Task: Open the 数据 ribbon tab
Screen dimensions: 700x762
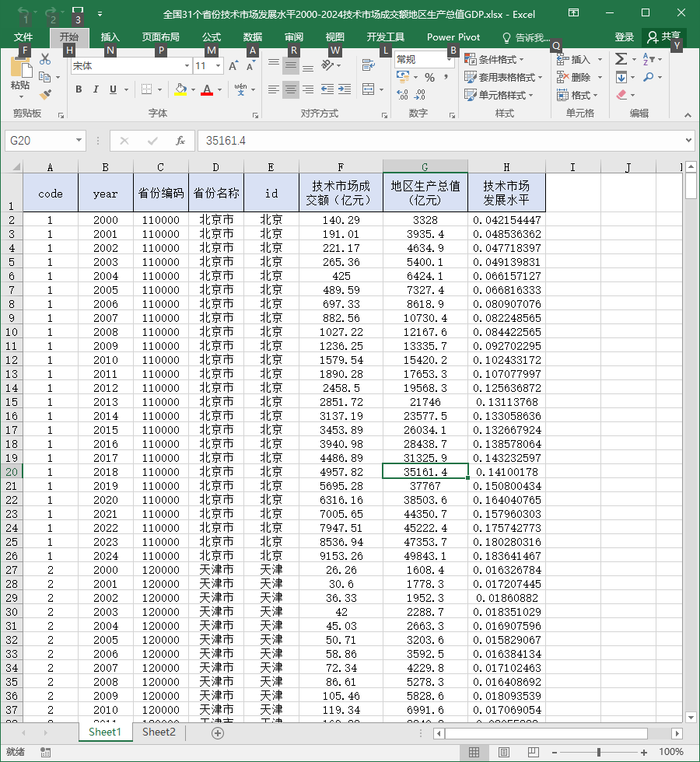Action: tap(253, 37)
